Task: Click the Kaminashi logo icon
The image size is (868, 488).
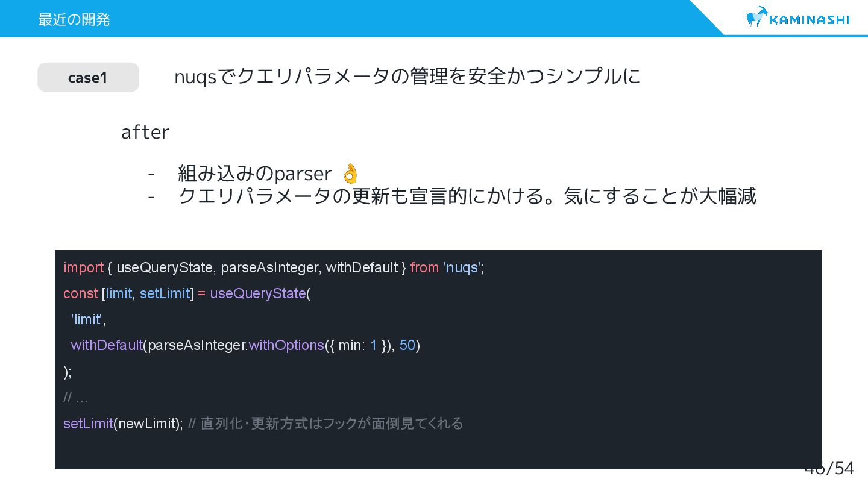Action: coord(756,17)
